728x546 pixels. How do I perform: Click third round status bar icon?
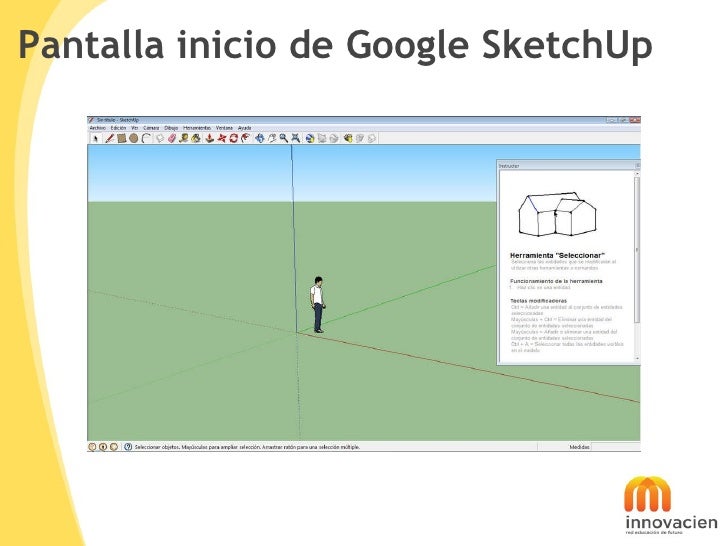click(x=114, y=447)
